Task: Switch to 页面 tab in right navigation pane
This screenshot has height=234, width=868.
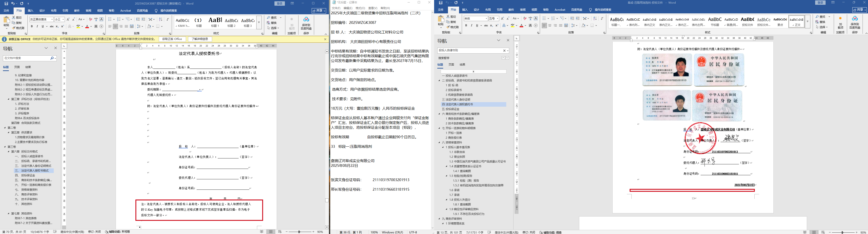Action: click(x=451, y=65)
